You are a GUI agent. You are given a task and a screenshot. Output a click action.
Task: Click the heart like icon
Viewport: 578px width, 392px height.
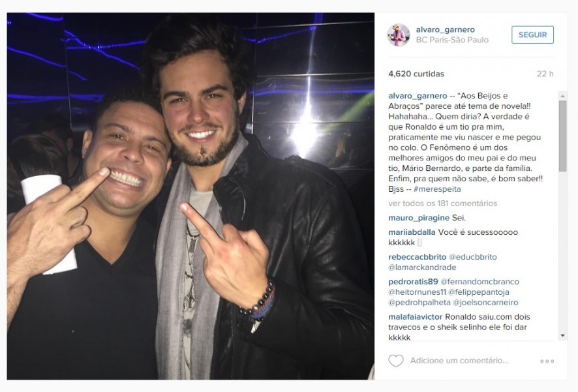[396, 361]
